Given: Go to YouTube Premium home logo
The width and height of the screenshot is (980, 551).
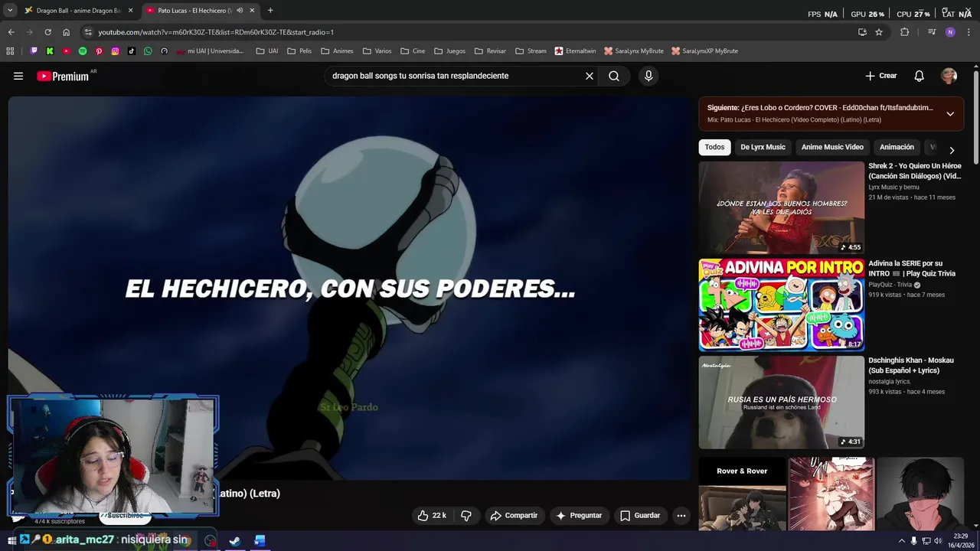Looking at the screenshot, I should pos(63,76).
